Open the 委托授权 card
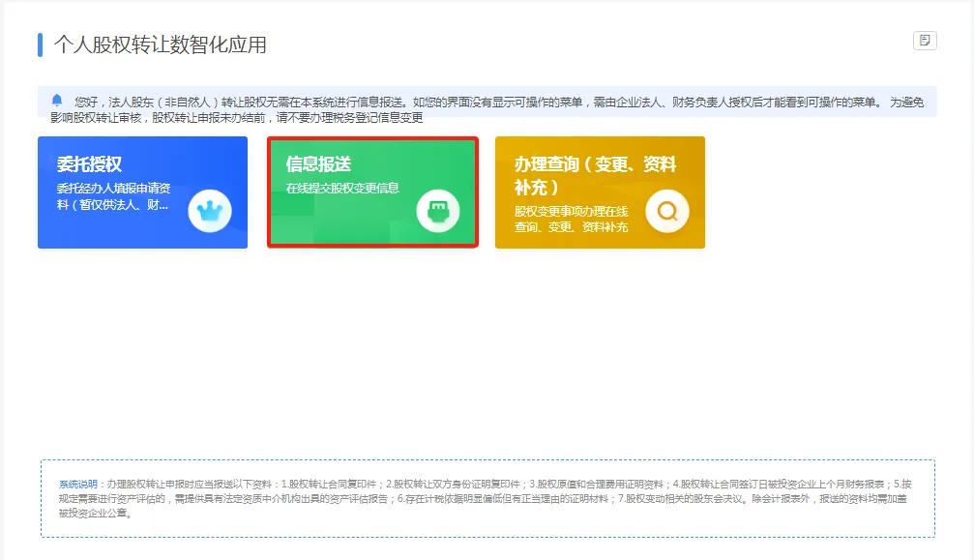 142,192
